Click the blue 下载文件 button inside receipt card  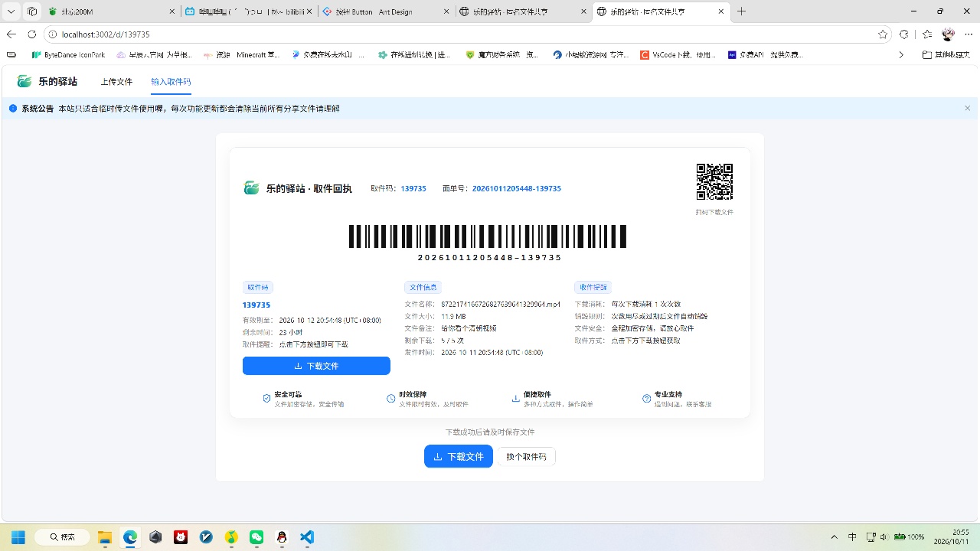pyautogui.click(x=316, y=366)
